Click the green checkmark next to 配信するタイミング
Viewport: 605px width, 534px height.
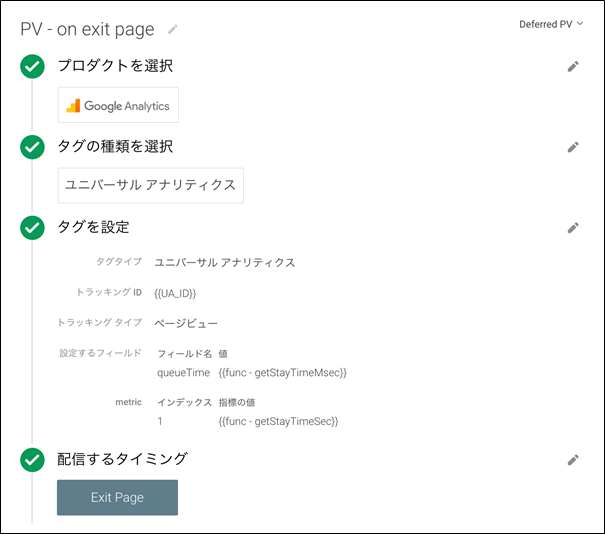click(x=32, y=460)
